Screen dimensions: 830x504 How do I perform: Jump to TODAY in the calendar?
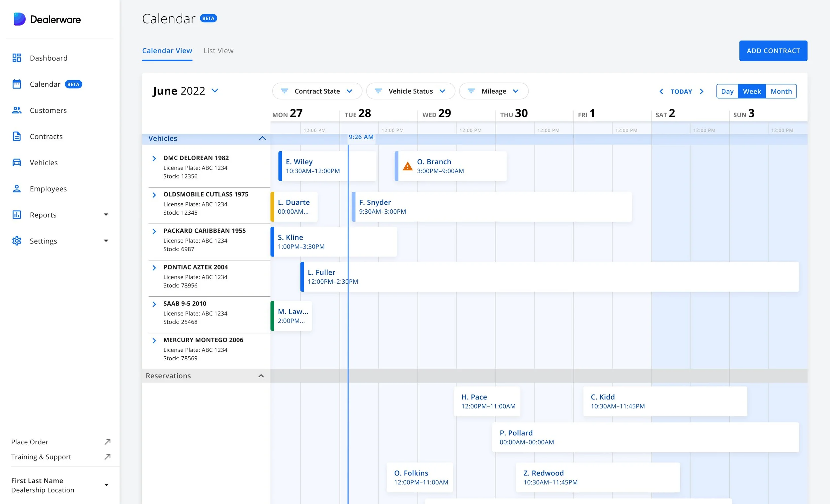click(x=681, y=92)
